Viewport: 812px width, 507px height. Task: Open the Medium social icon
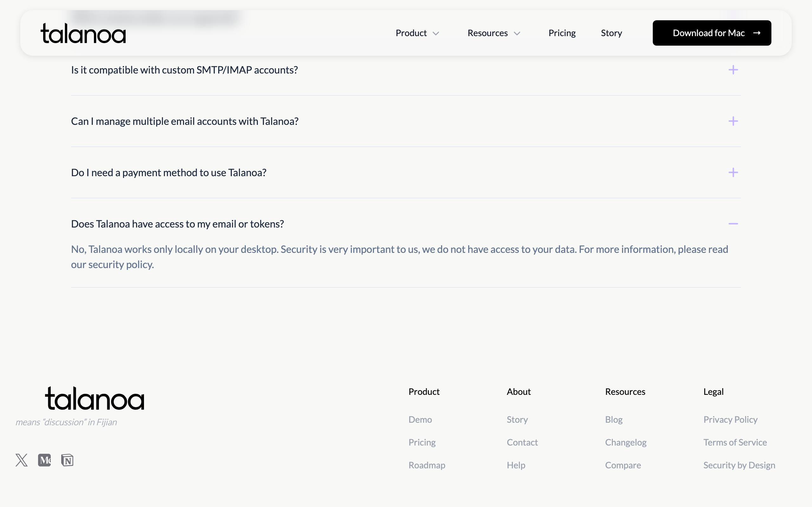point(44,460)
